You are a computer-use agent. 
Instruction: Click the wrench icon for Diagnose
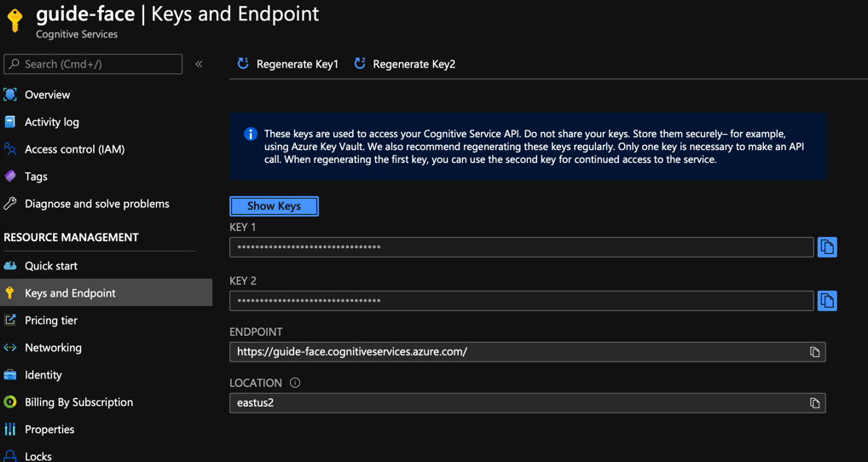(x=10, y=204)
